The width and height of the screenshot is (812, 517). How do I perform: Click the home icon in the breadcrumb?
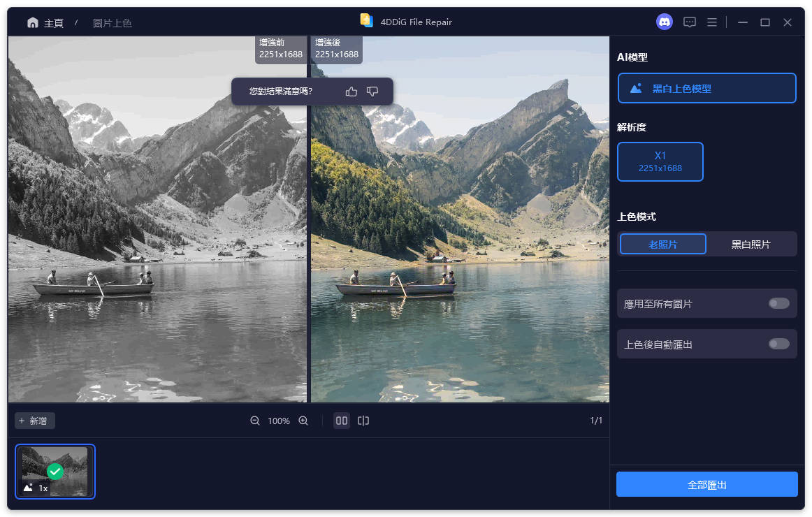click(x=33, y=22)
